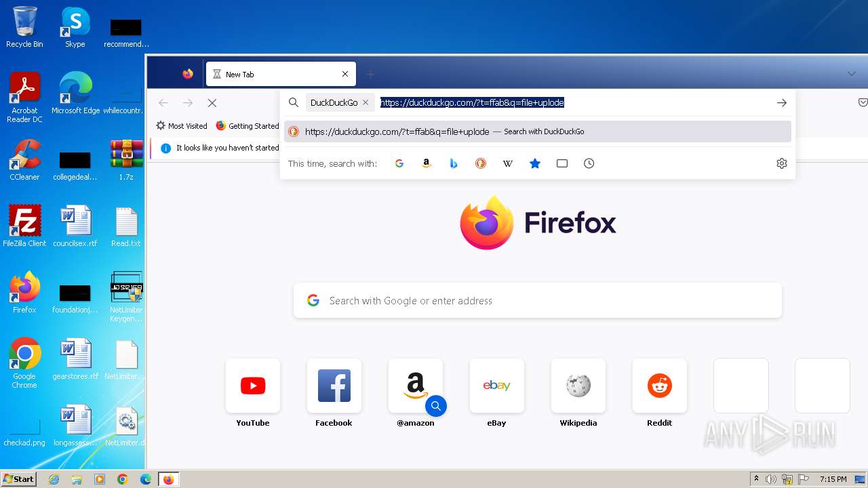Viewport: 868px width, 488px height.
Task: Search with Wikipedia icon in address dropdown
Action: (x=508, y=163)
